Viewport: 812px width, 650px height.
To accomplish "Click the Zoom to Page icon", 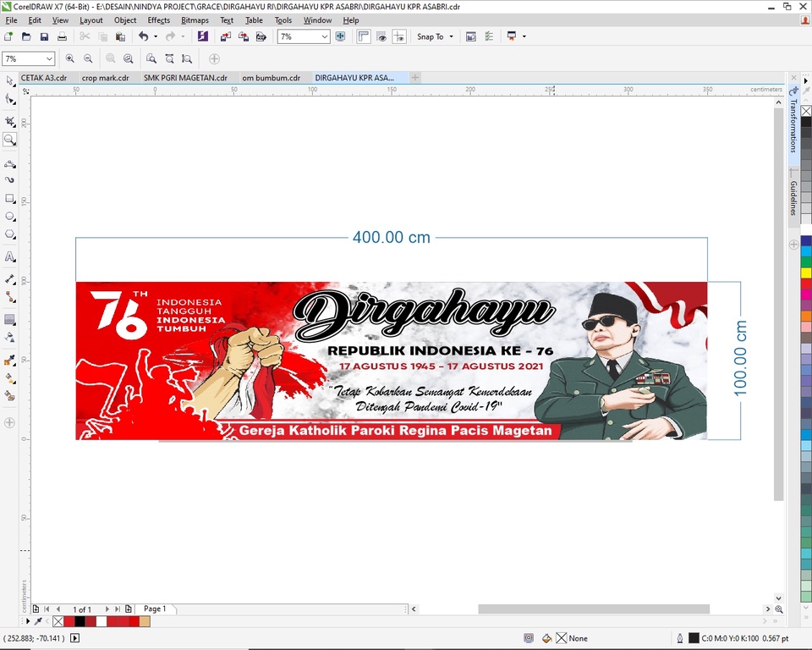I will click(151, 58).
